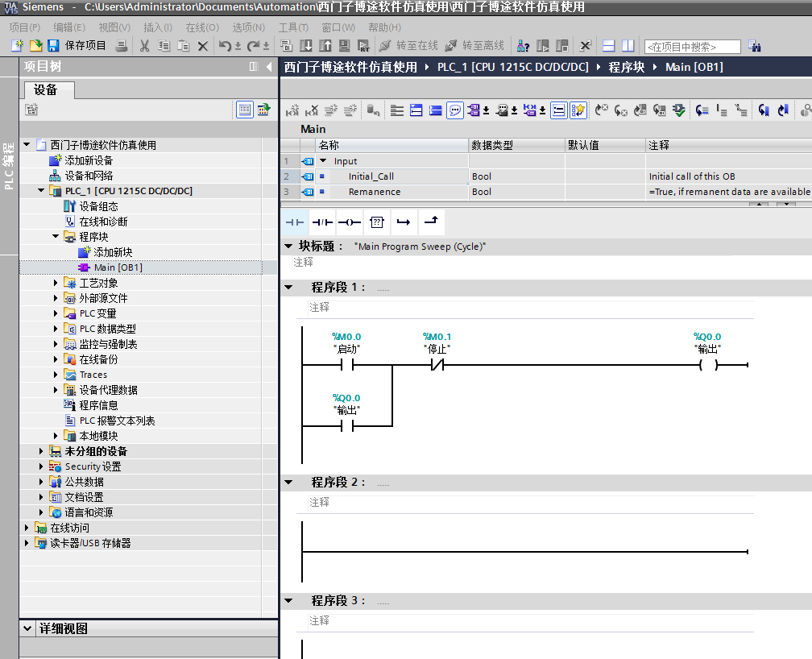Open the 在线(O) menu
Image resolution: width=812 pixels, height=659 pixels.
coord(202,27)
